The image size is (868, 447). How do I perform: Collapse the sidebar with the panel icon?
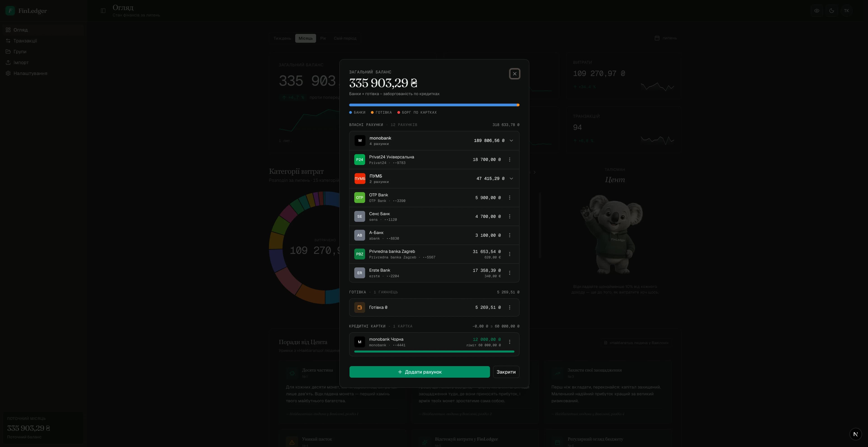(x=103, y=11)
